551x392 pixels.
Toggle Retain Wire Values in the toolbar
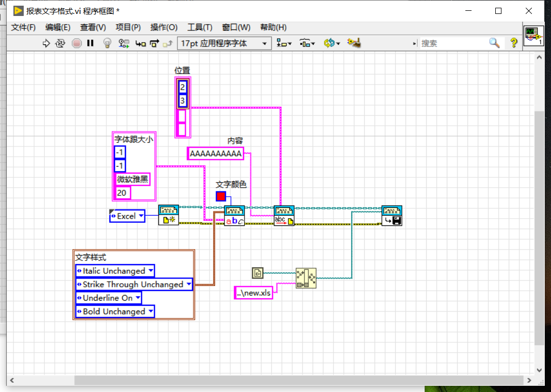click(124, 43)
